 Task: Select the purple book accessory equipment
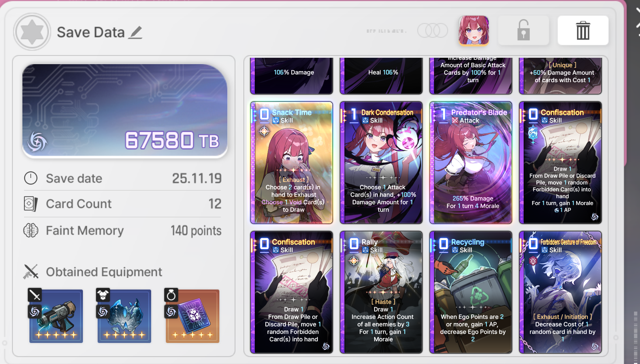[x=193, y=316]
